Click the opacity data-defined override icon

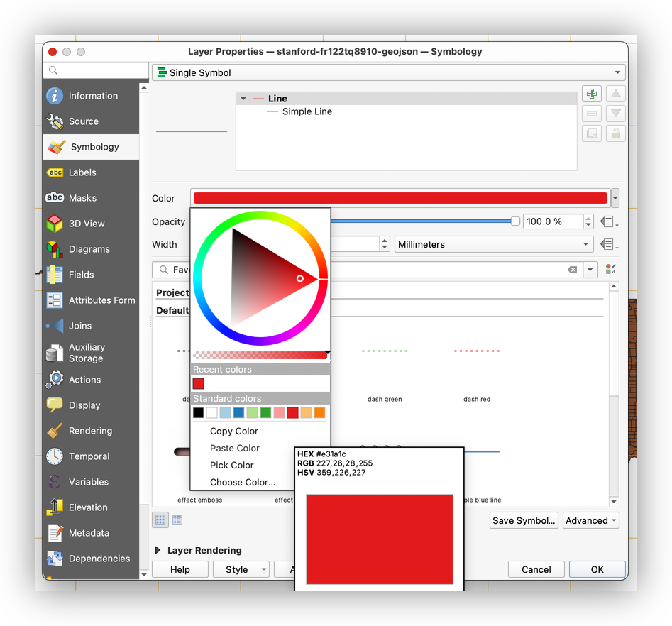pyautogui.click(x=607, y=221)
